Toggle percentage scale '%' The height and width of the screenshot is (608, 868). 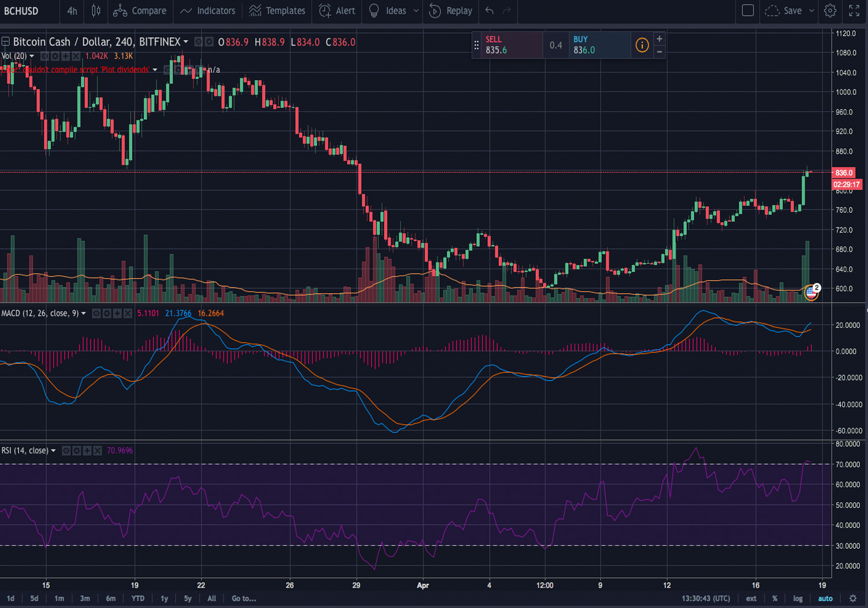coord(775,598)
